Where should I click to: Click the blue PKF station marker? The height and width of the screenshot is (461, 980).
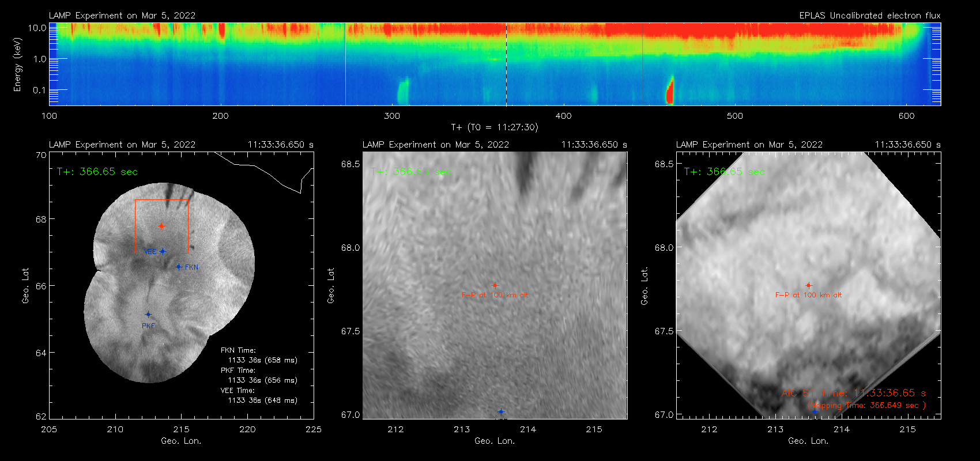click(148, 315)
